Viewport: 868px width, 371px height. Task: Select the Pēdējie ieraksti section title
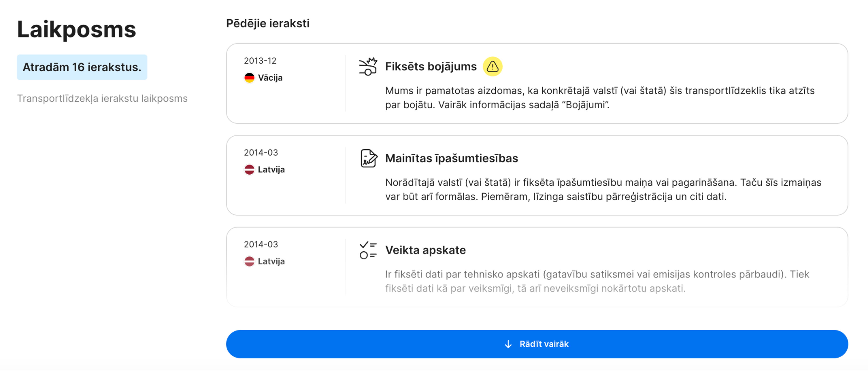pos(268,23)
